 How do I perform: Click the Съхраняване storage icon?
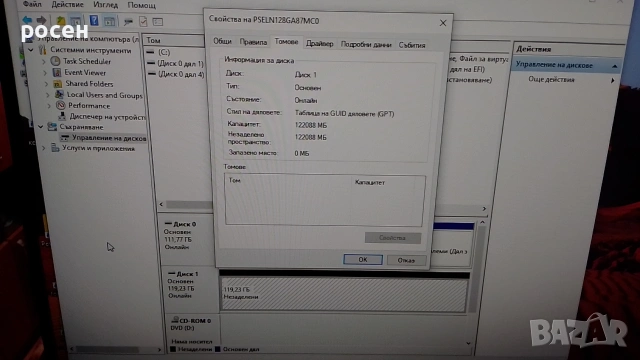52,127
